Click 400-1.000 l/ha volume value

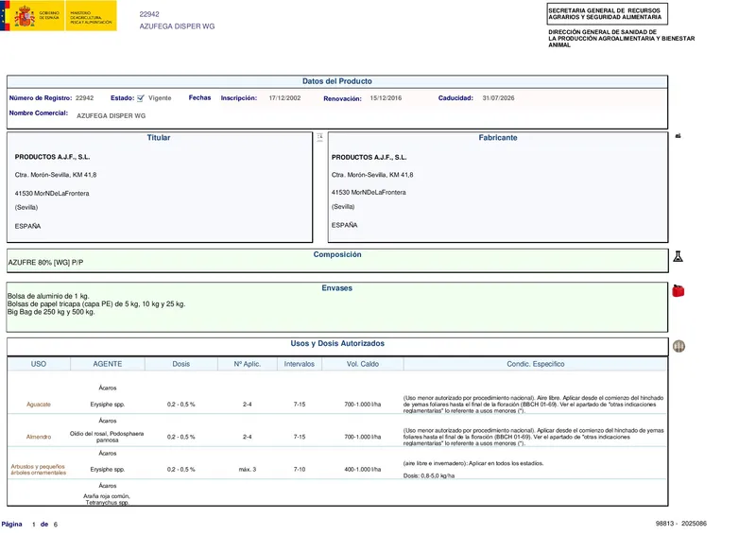[x=363, y=470]
